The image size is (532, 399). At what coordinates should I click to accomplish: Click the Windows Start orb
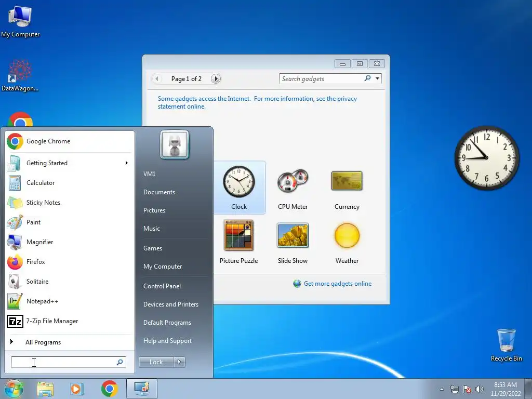coord(14,389)
